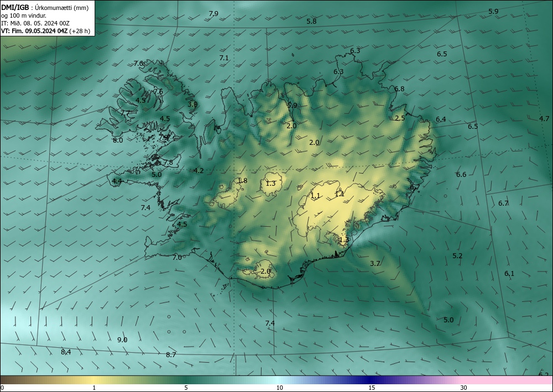Pick the dark navy segment of the color bar
553x392 pixels.
(x=371, y=380)
